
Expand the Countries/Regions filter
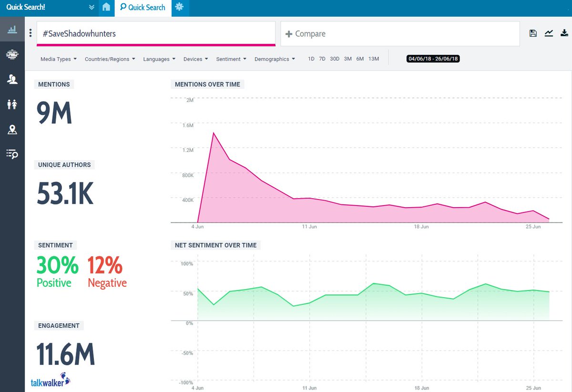point(110,59)
